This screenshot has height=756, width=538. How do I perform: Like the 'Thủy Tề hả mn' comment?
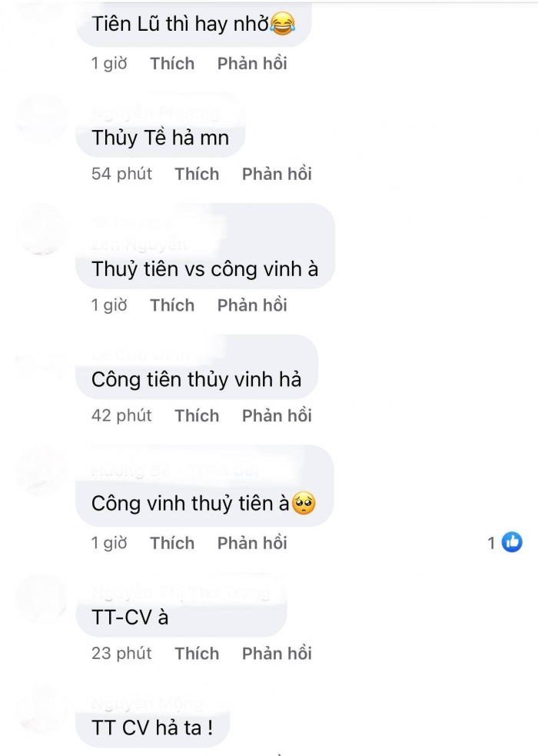coord(197,174)
